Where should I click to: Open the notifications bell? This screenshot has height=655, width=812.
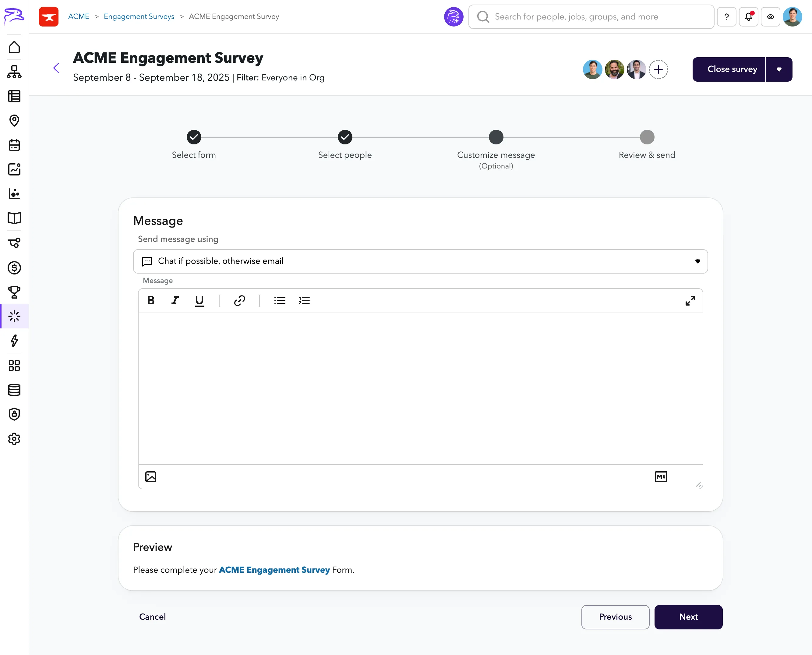[748, 16]
